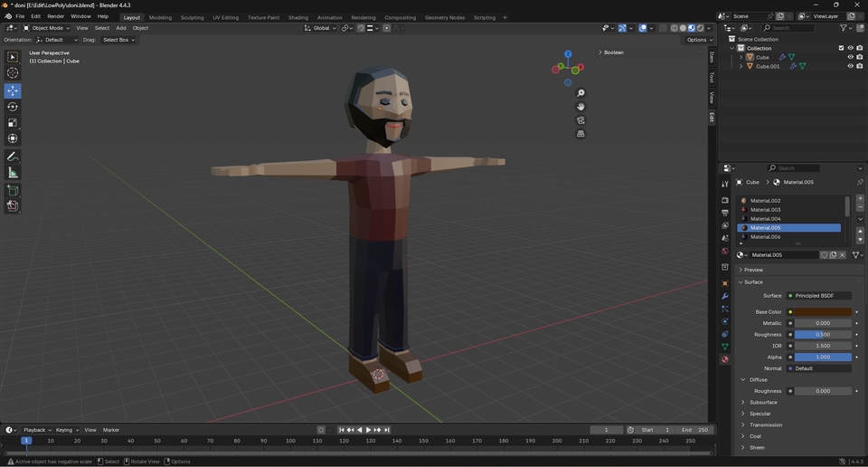Open the Physics properties tab icon
The height and width of the screenshot is (467, 868).
(x=724, y=321)
